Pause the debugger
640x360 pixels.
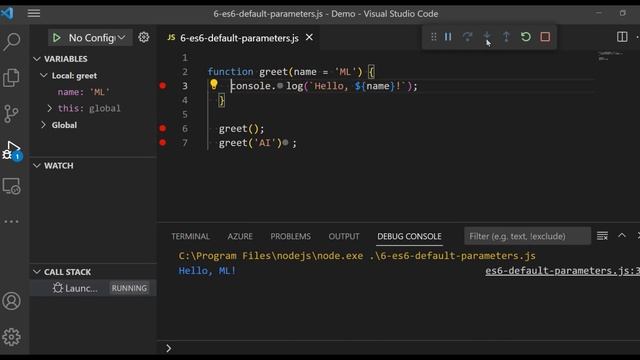point(448,37)
